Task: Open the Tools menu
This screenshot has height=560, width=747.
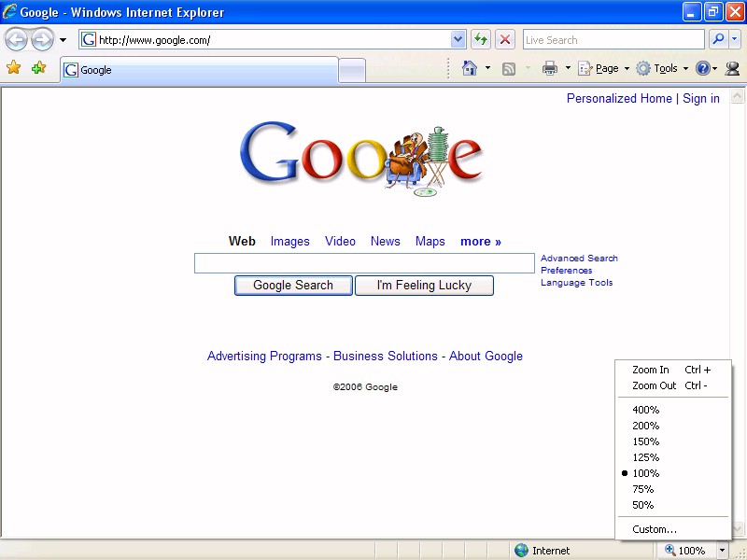Action: point(663,68)
